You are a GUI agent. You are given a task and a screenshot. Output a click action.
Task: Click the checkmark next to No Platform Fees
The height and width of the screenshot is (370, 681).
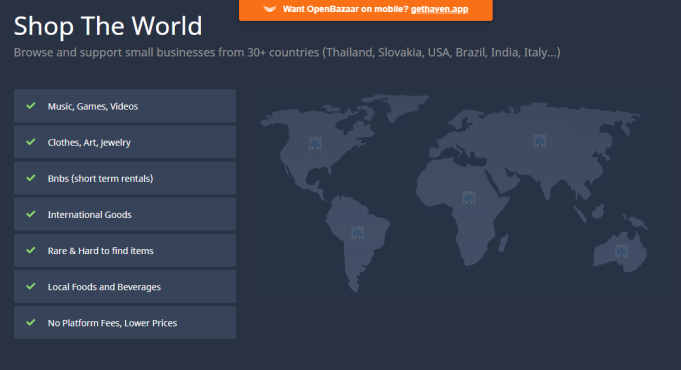click(31, 322)
